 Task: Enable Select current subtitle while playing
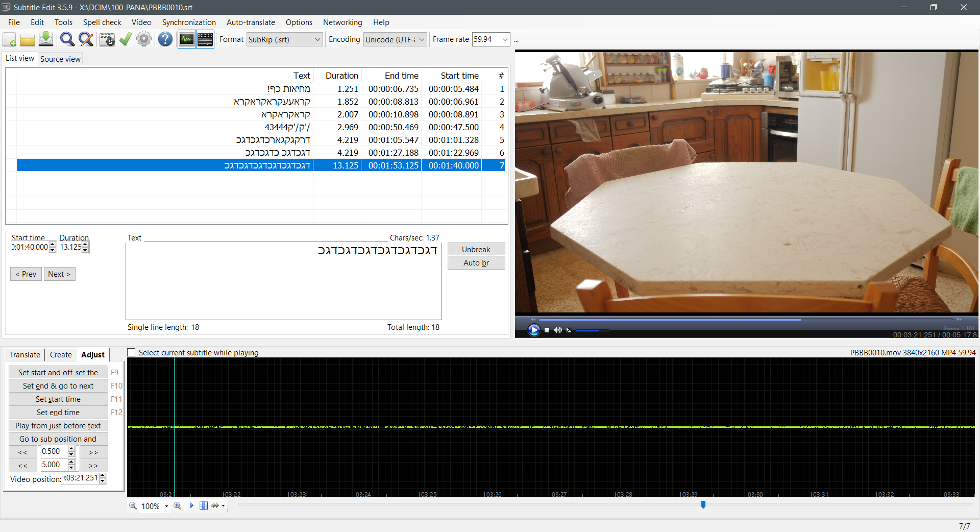point(131,352)
